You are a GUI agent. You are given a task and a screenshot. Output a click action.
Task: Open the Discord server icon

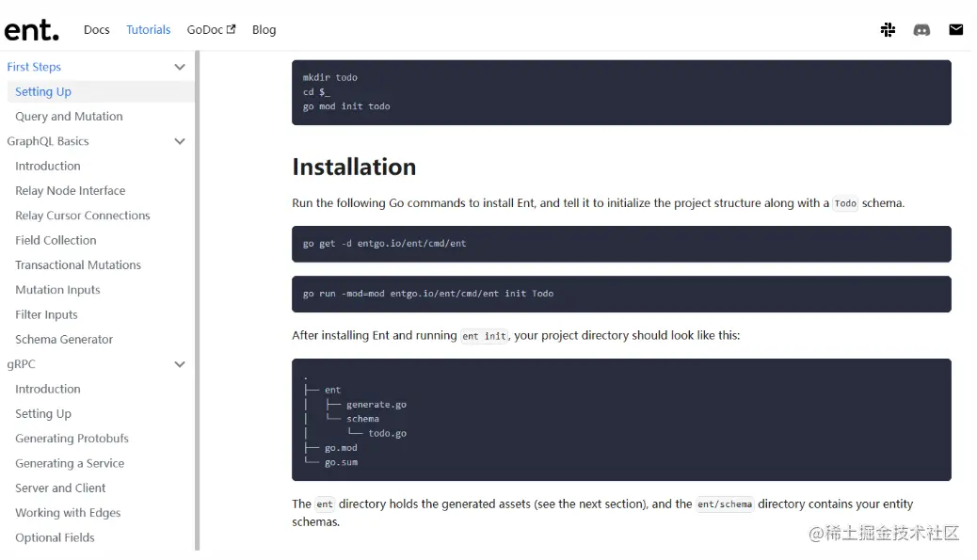coord(921,30)
